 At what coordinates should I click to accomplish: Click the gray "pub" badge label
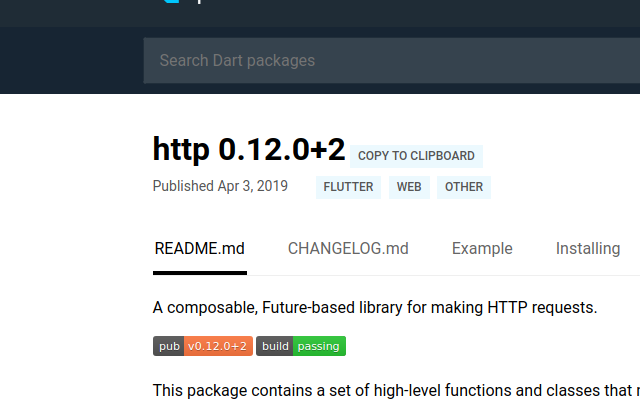(169, 347)
